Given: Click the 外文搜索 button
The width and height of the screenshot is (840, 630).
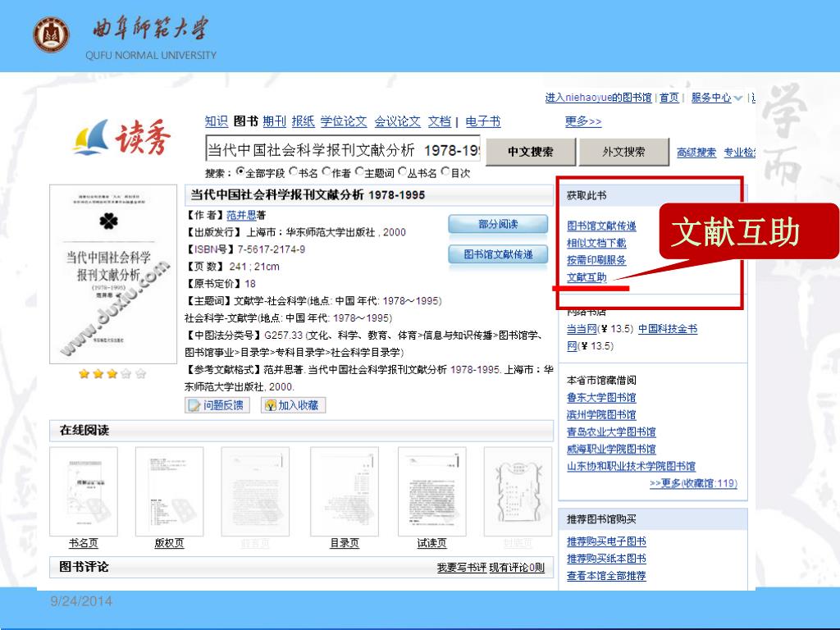Looking at the screenshot, I should point(624,152).
